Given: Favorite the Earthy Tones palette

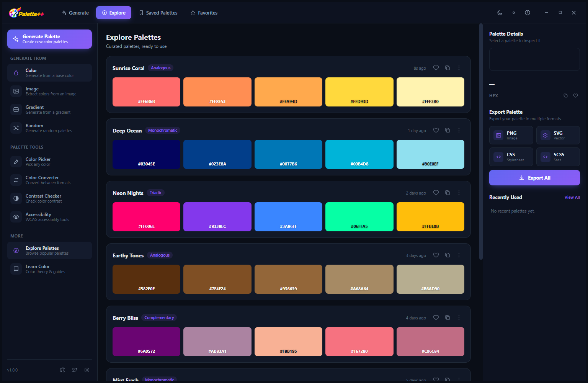Looking at the screenshot, I should click(436, 255).
